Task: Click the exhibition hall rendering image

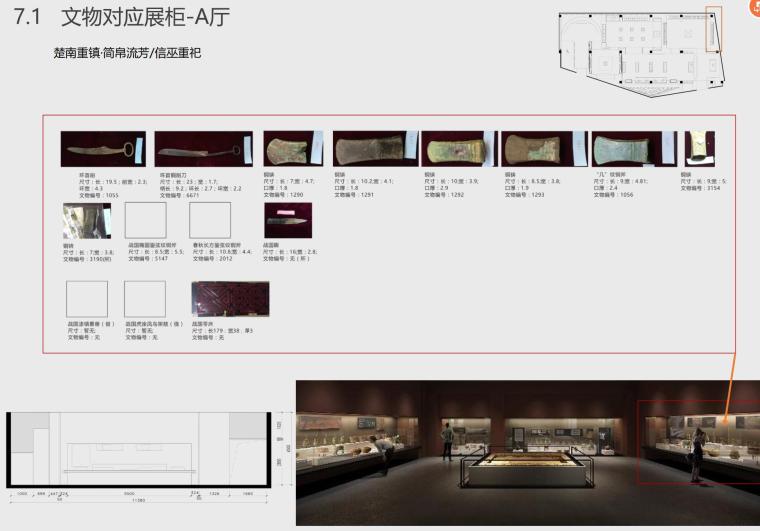Action: [527, 452]
